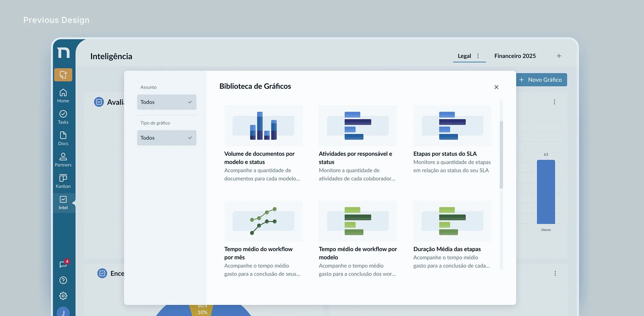Click title Tempo médio do workflow por mês
This screenshot has width=644, height=316.
[258, 253]
